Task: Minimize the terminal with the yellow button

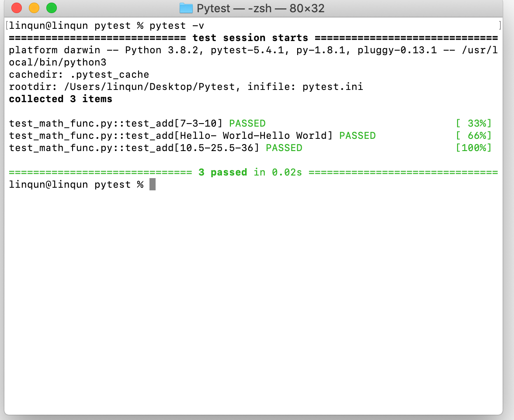Action: click(34, 8)
